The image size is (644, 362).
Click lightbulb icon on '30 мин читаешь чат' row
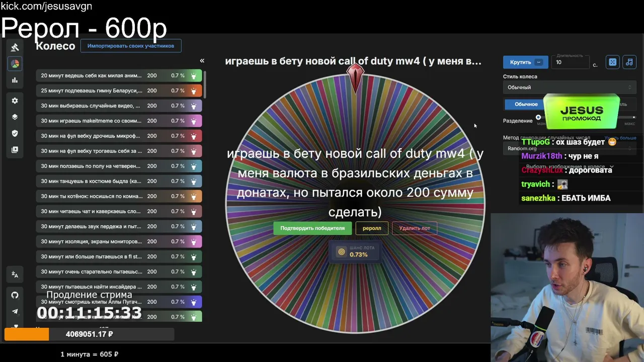[x=194, y=212]
